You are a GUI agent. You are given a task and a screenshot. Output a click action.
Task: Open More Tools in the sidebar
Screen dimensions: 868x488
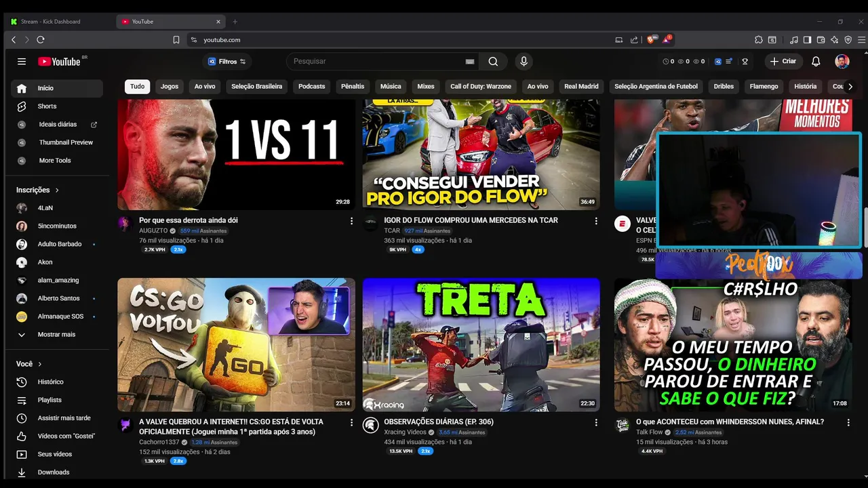click(56, 161)
